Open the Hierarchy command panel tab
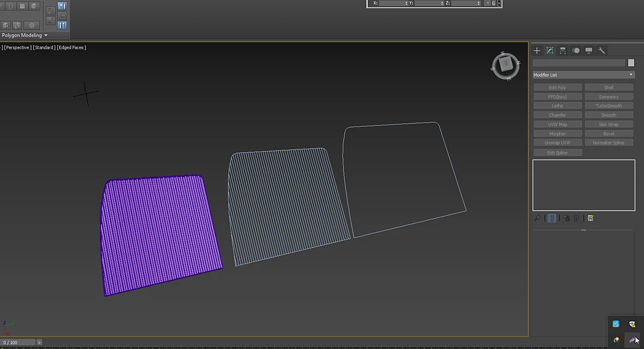 563,51
